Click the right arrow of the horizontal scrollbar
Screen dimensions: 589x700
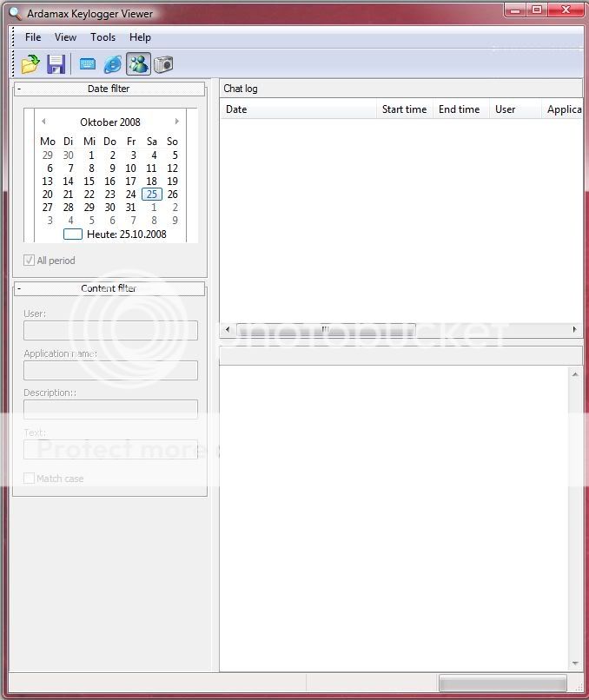pos(575,329)
